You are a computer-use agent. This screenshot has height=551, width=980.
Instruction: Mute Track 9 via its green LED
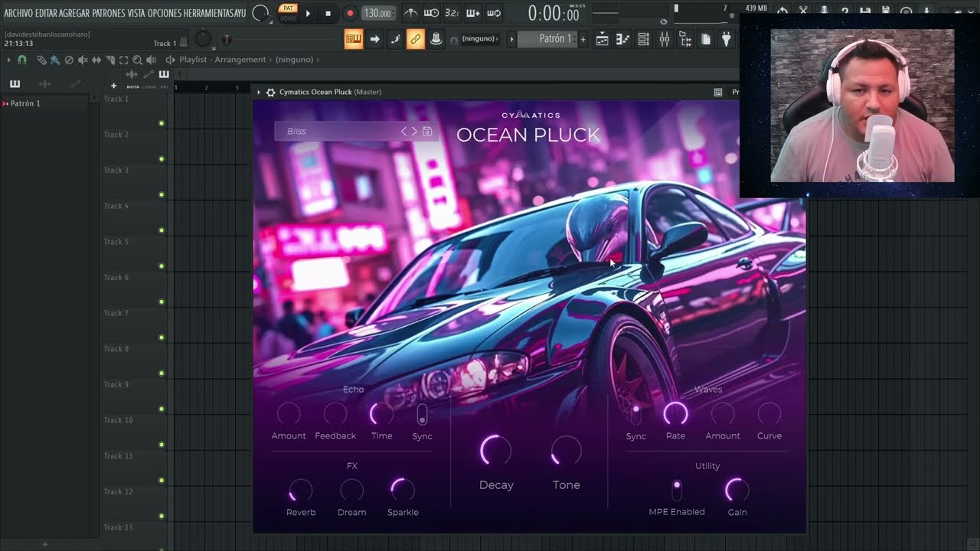coord(162,409)
